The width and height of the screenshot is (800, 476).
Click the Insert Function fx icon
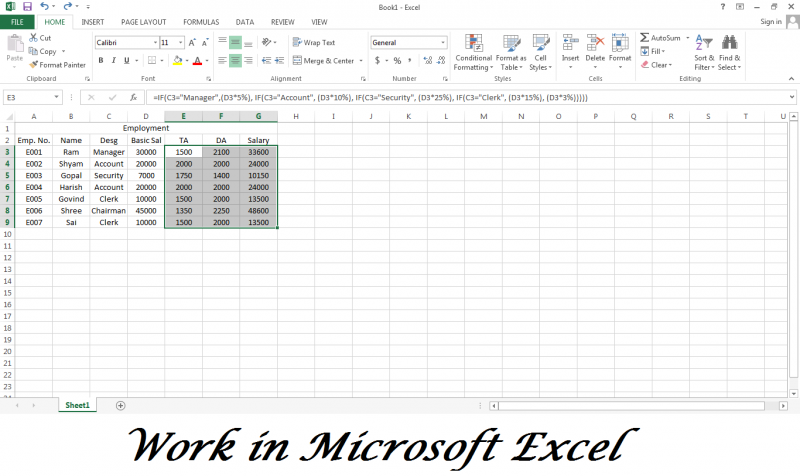(133, 97)
